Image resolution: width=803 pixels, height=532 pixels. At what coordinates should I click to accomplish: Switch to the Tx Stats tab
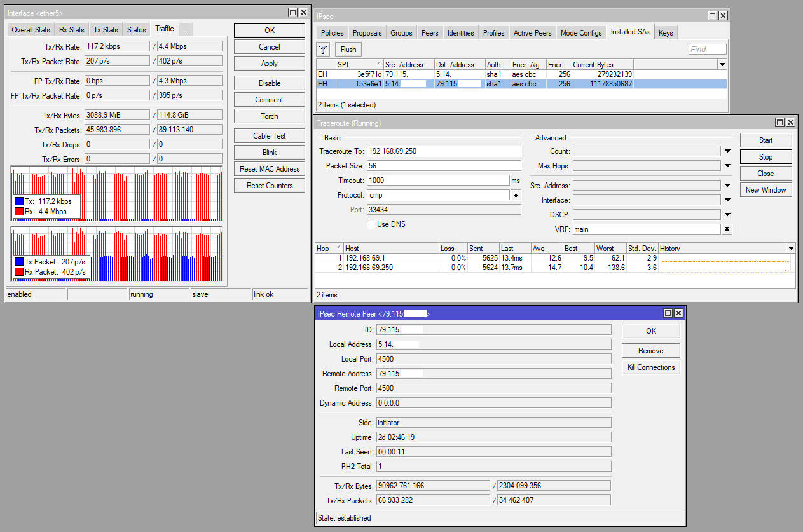point(106,30)
